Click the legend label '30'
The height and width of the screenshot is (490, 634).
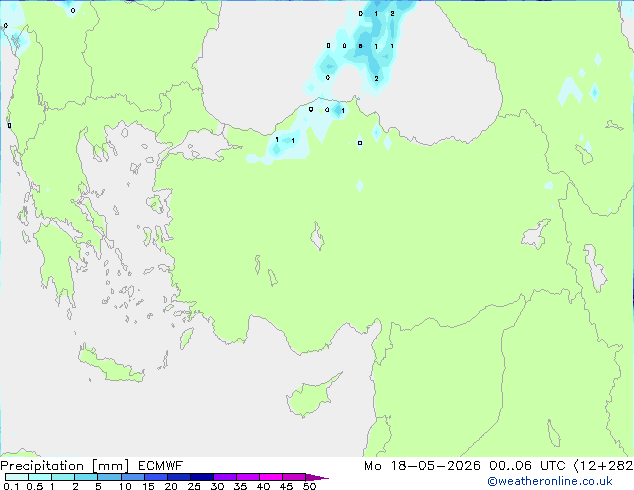217,486
